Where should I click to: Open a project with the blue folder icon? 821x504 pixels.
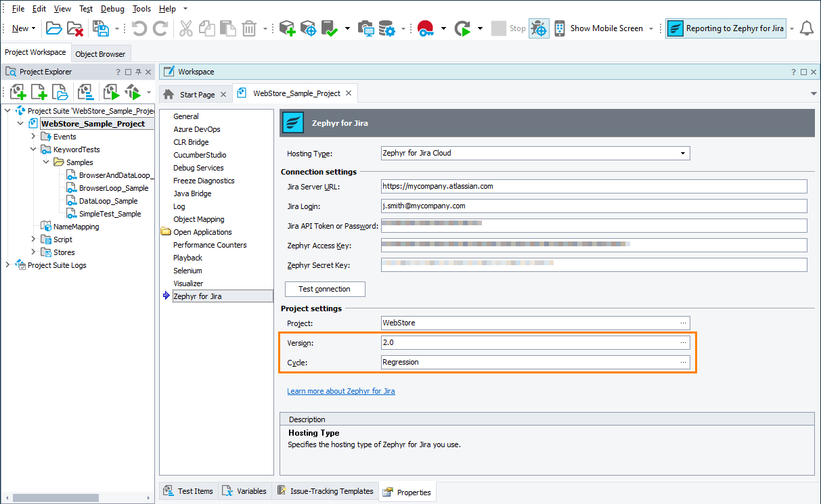click(53, 28)
